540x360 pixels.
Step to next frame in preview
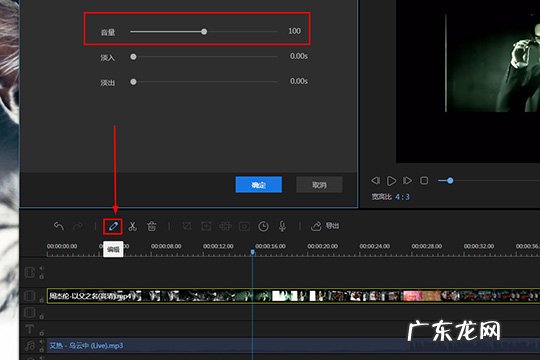(407, 180)
